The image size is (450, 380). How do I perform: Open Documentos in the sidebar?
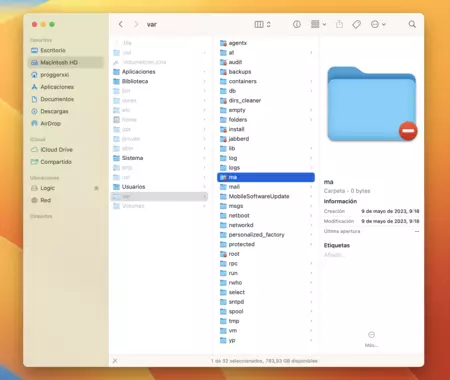[66, 99]
